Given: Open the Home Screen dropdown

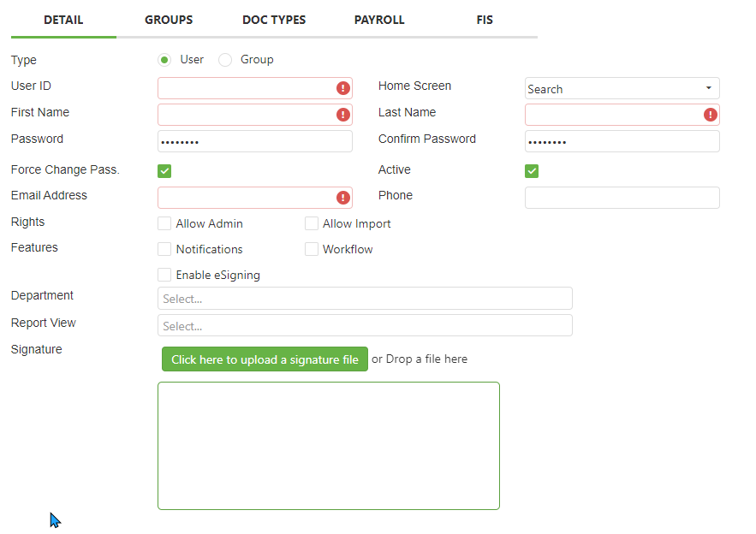Looking at the screenshot, I should (x=622, y=89).
